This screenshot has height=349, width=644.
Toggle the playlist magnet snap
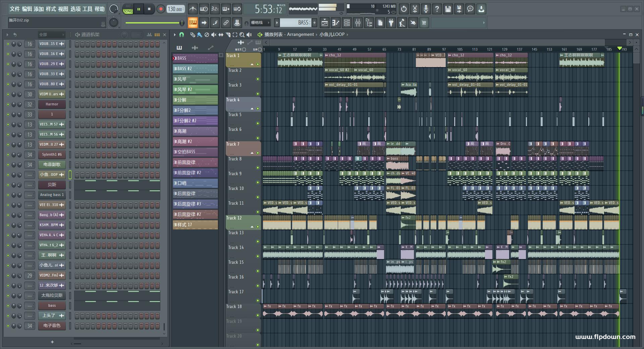pyautogui.click(x=181, y=35)
